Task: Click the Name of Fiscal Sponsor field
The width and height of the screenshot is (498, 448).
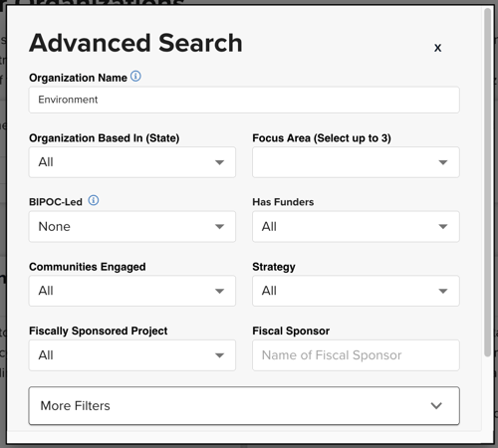Action: [x=356, y=355]
